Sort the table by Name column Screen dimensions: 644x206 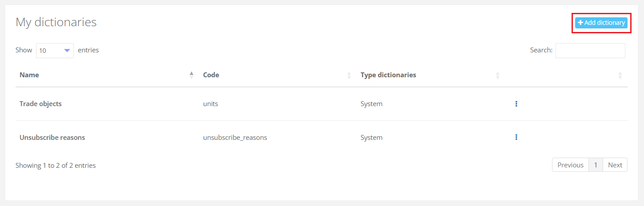pos(192,75)
